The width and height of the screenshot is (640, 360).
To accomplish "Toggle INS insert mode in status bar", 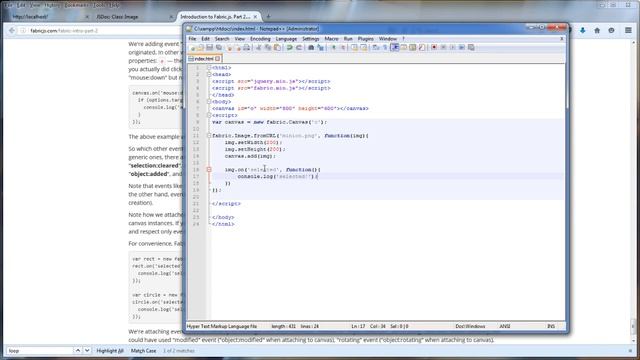I will coord(551,326).
